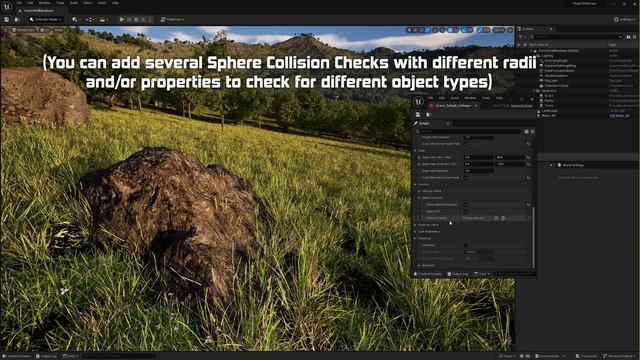Open the Cinematics dropdown in main toolbar
The image size is (640, 360).
click(x=104, y=20)
